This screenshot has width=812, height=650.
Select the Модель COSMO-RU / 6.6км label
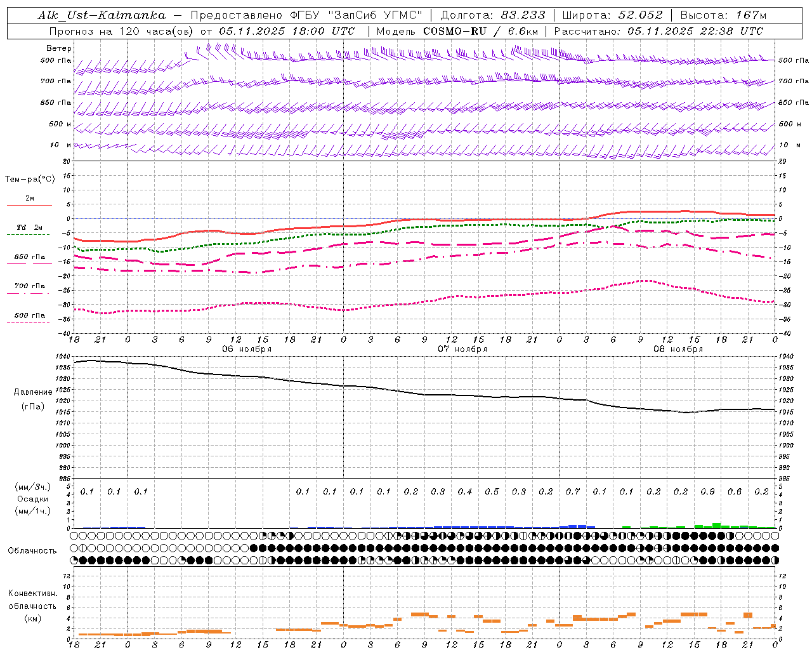pyautogui.click(x=457, y=31)
